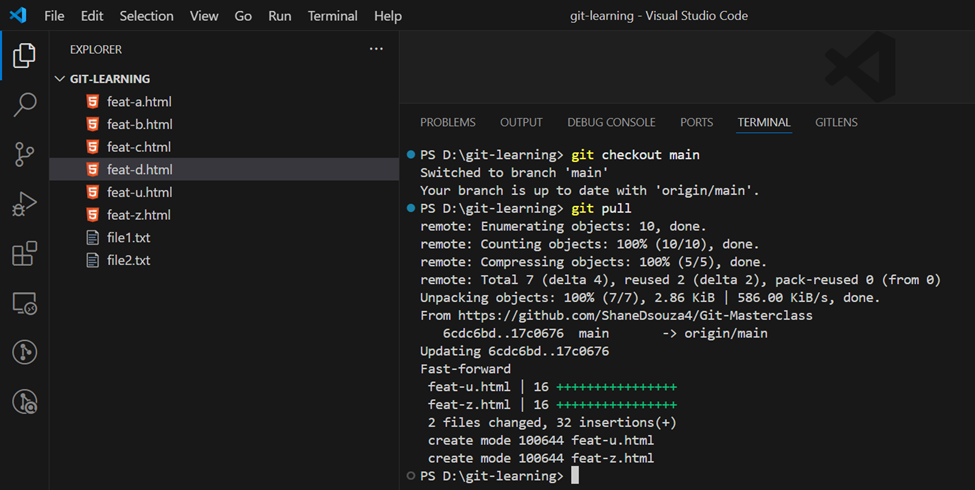Click 'Updating 6cdc6bd..17c0676' terminal line
The width and height of the screenshot is (975, 490).
(x=514, y=351)
